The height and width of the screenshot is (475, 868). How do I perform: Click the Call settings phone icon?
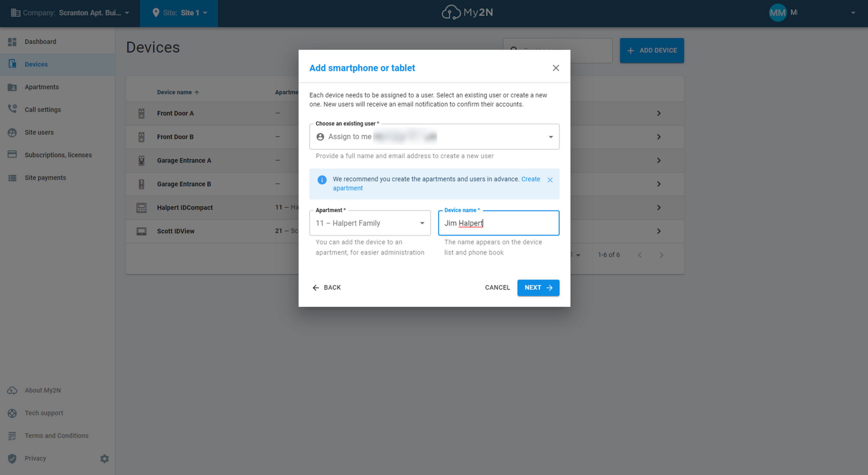[x=12, y=108]
